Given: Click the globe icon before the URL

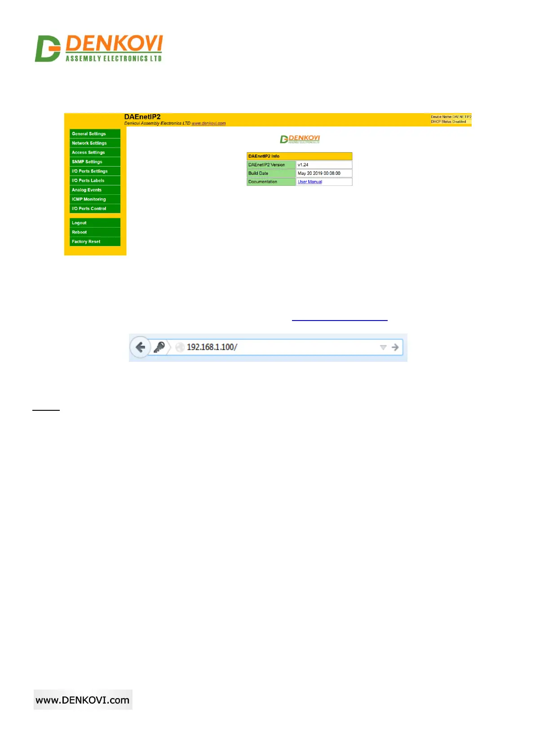Looking at the screenshot, I should 180,347.
